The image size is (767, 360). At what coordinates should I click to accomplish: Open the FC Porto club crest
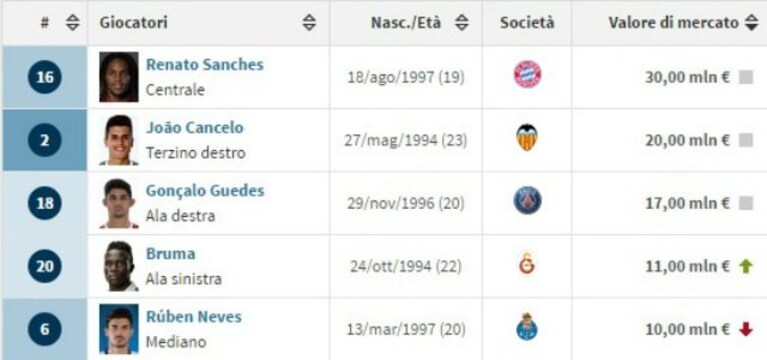527,327
